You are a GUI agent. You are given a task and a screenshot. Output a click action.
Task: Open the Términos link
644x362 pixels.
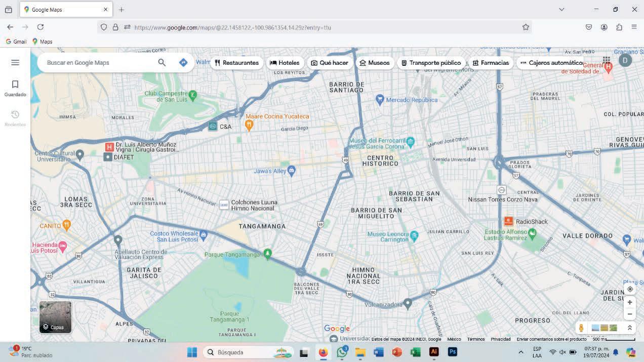click(476, 339)
